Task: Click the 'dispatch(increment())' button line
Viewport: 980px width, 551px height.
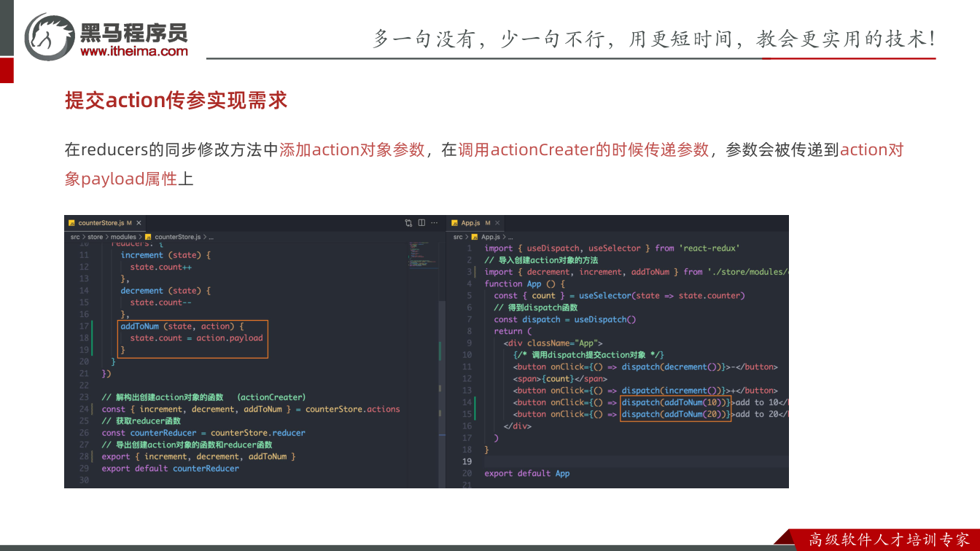Action: (x=645, y=390)
